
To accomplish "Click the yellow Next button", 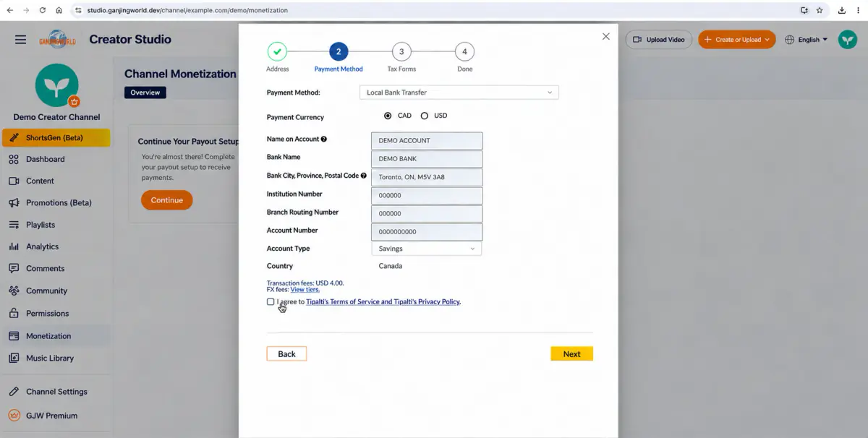I will click(571, 354).
